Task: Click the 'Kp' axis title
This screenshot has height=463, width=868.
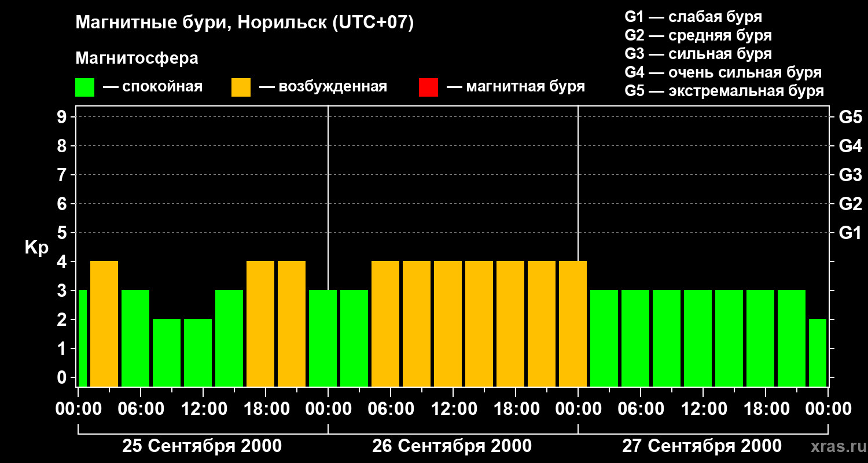Action: pyautogui.click(x=36, y=248)
